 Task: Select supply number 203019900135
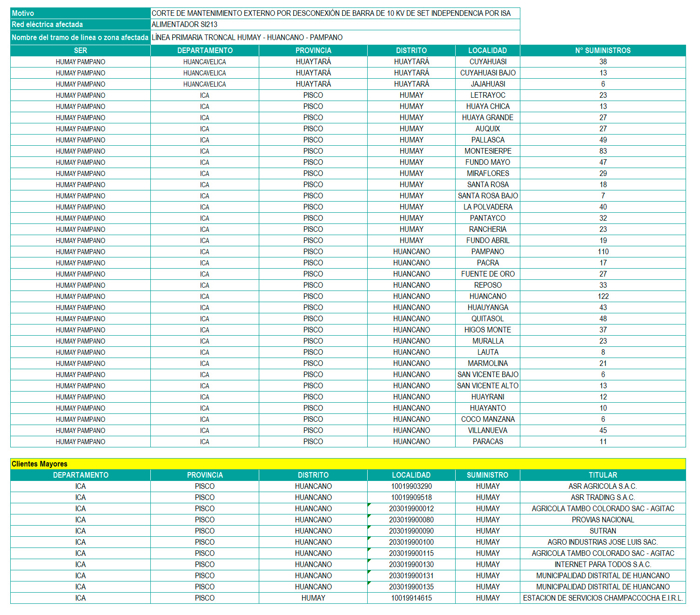click(411, 587)
